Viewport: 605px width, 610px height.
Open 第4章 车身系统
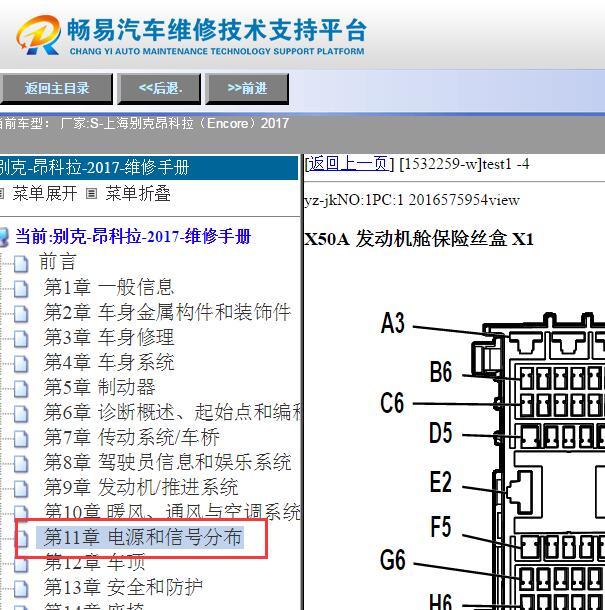click(x=109, y=362)
